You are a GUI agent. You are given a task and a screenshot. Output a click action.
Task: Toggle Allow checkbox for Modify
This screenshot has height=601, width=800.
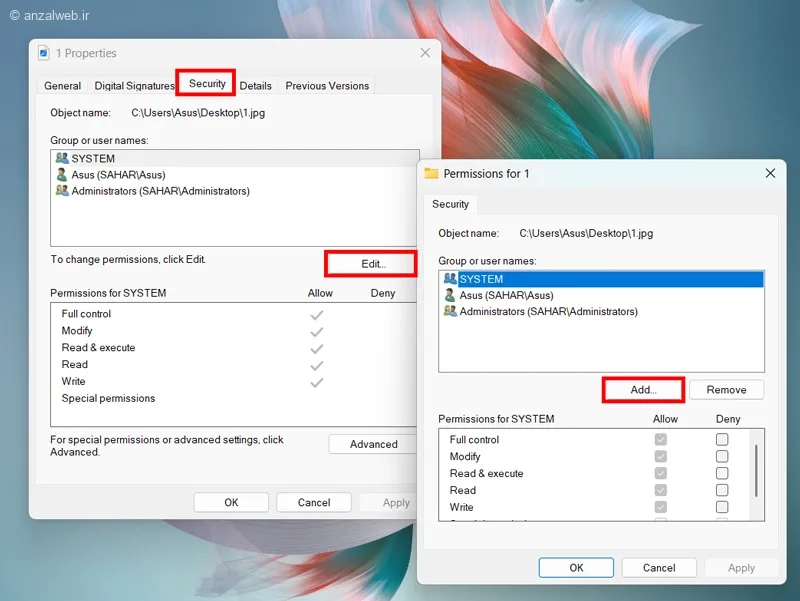pos(661,456)
